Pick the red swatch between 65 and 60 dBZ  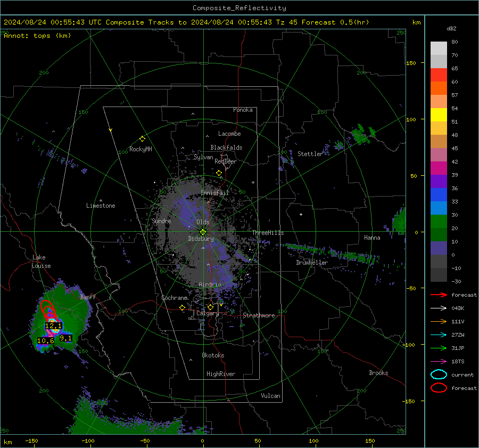(x=439, y=75)
